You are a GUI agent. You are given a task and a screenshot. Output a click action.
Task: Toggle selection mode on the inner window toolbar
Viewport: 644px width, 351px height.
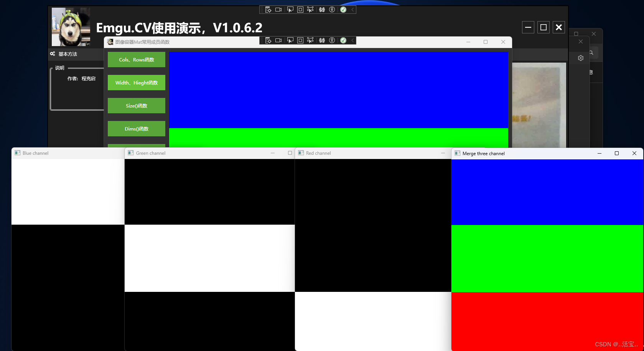tap(290, 40)
